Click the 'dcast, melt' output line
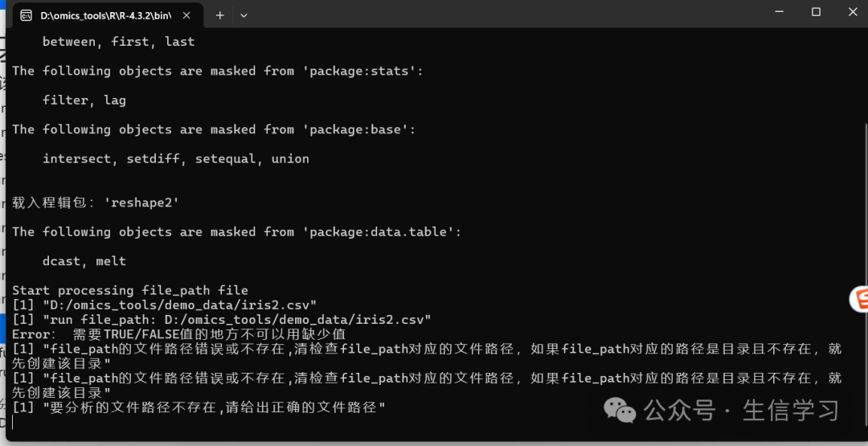Image resolution: width=868 pixels, height=446 pixels. pyautogui.click(x=84, y=261)
